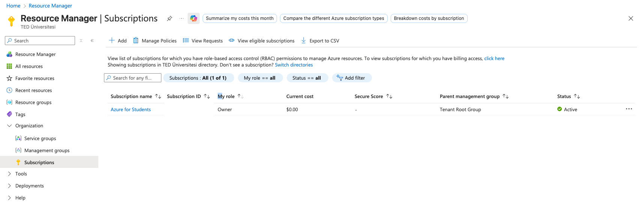Click the Current cost column header
The height and width of the screenshot is (207, 644).
click(300, 97)
